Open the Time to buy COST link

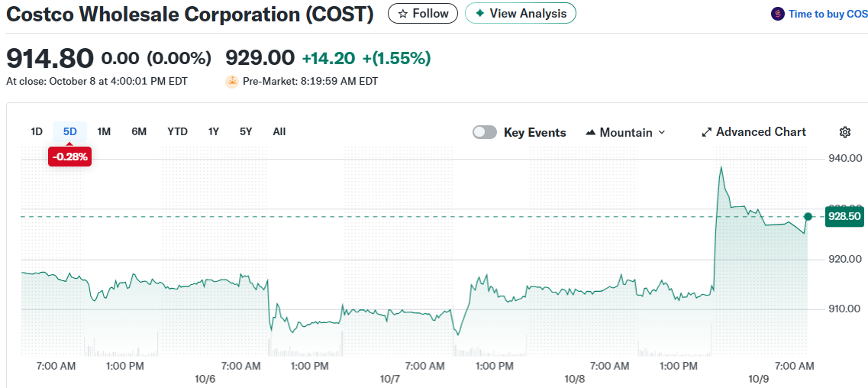coord(828,14)
